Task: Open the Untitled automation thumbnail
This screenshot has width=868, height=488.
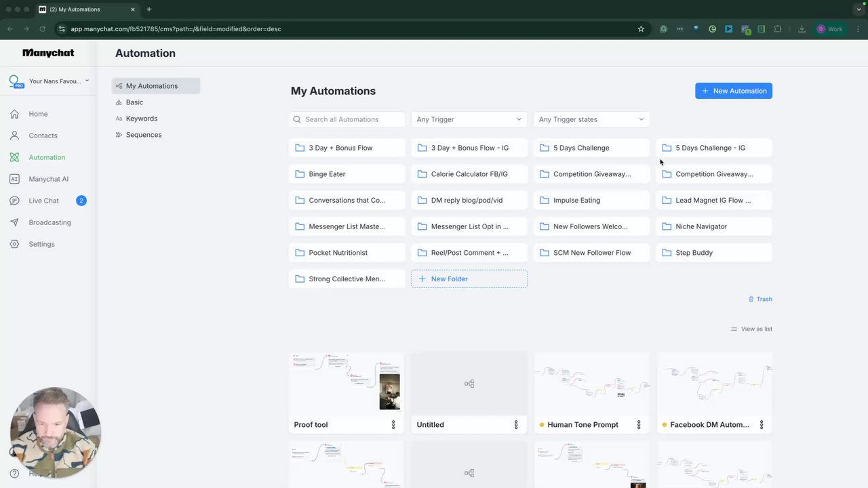Action: coord(469,383)
